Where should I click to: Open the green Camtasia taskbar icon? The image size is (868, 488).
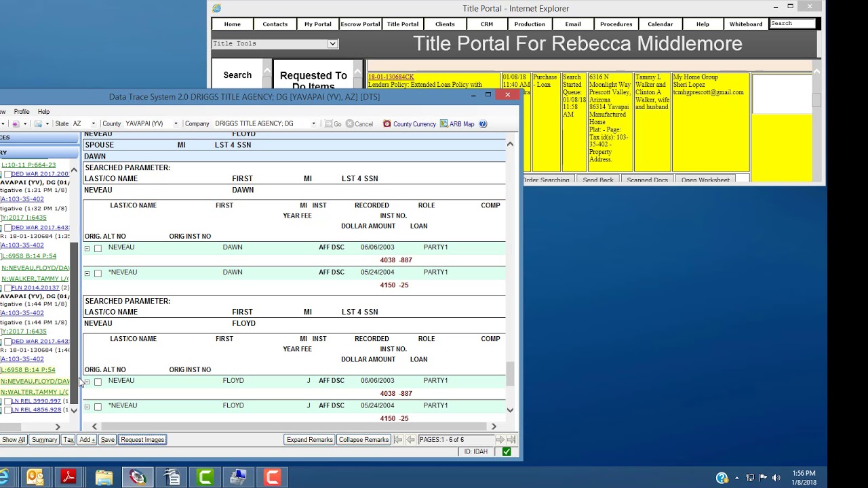pyautogui.click(x=205, y=477)
